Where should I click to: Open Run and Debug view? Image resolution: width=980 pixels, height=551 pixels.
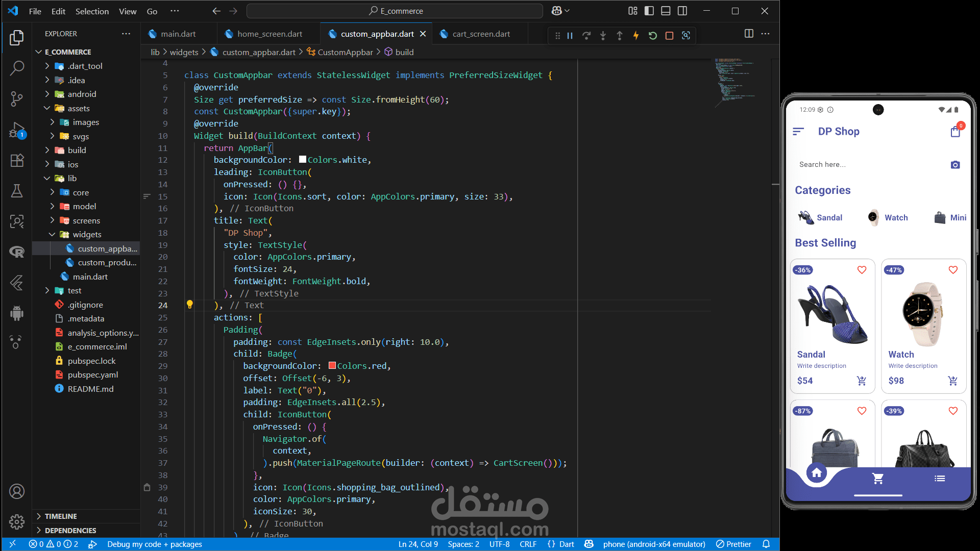17,130
